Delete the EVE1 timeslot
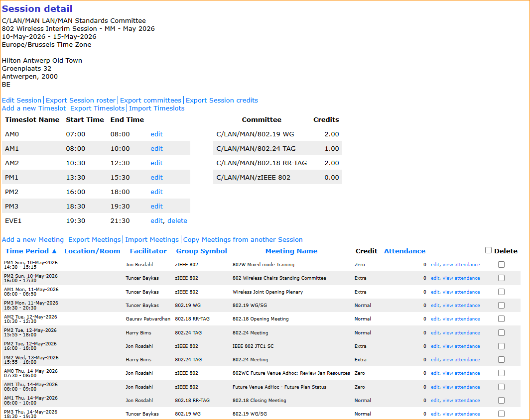Viewport: 530px width, 420px height. click(177, 221)
